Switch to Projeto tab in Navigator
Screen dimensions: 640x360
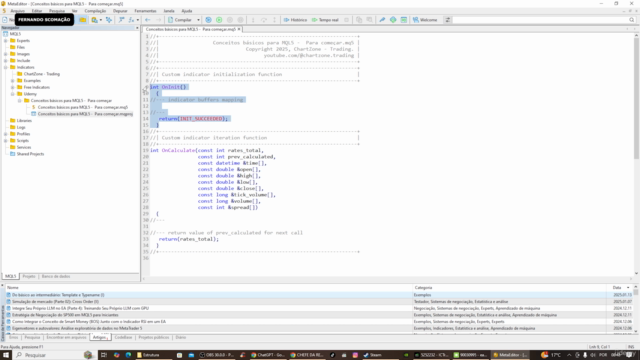click(x=29, y=276)
